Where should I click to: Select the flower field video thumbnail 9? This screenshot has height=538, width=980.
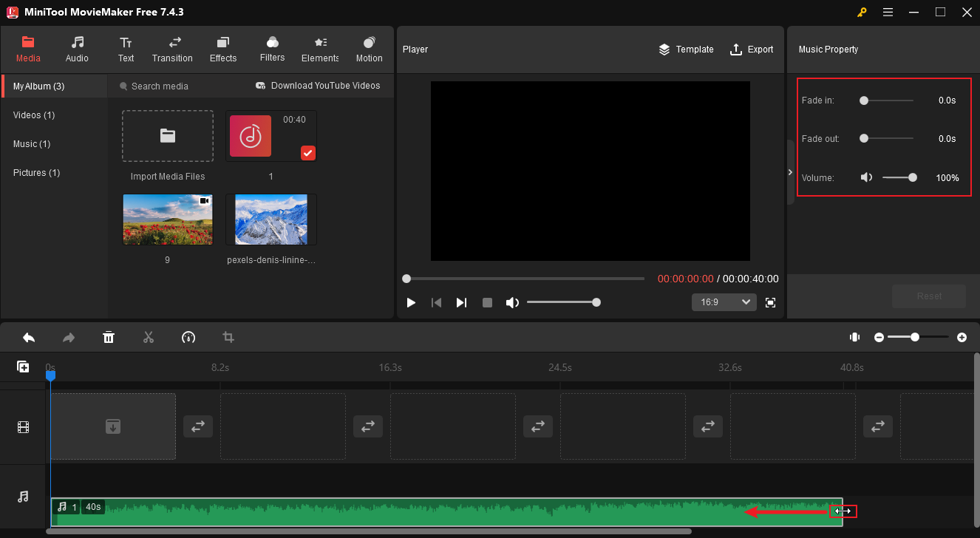168,219
